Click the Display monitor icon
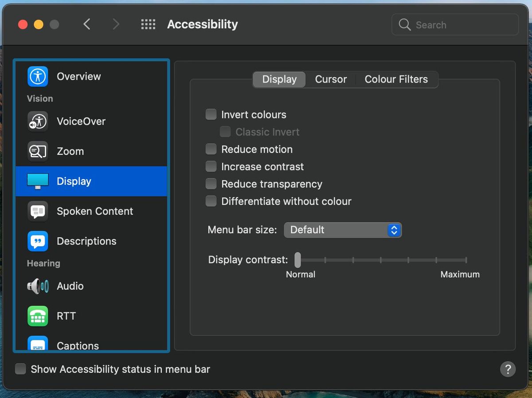The height and width of the screenshot is (398, 532). point(38,181)
